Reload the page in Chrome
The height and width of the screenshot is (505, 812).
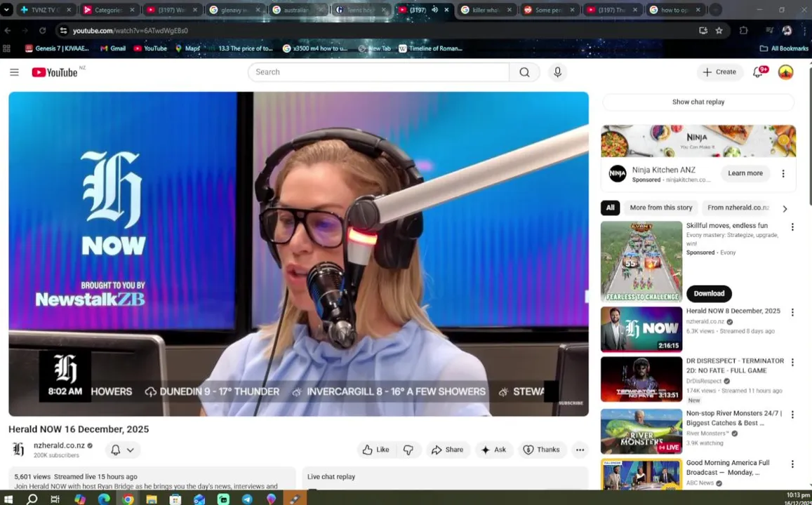coord(43,31)
